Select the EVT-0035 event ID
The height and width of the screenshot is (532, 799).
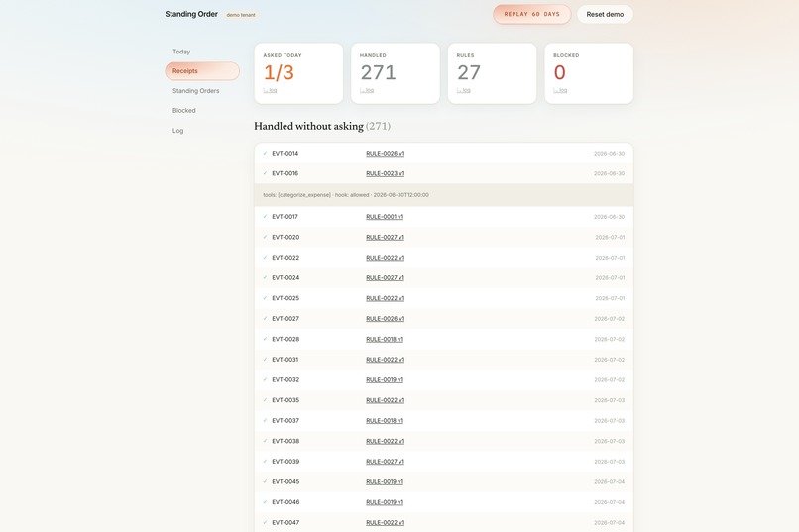click(285, 400)
